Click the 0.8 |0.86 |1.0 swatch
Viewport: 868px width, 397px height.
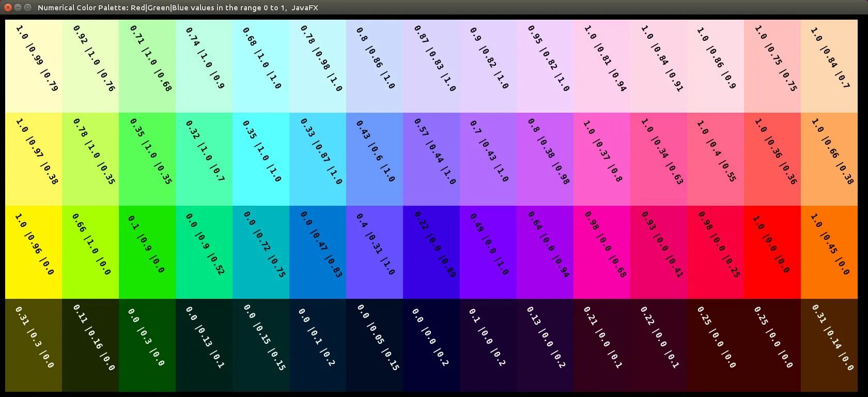tap(375, 66)
